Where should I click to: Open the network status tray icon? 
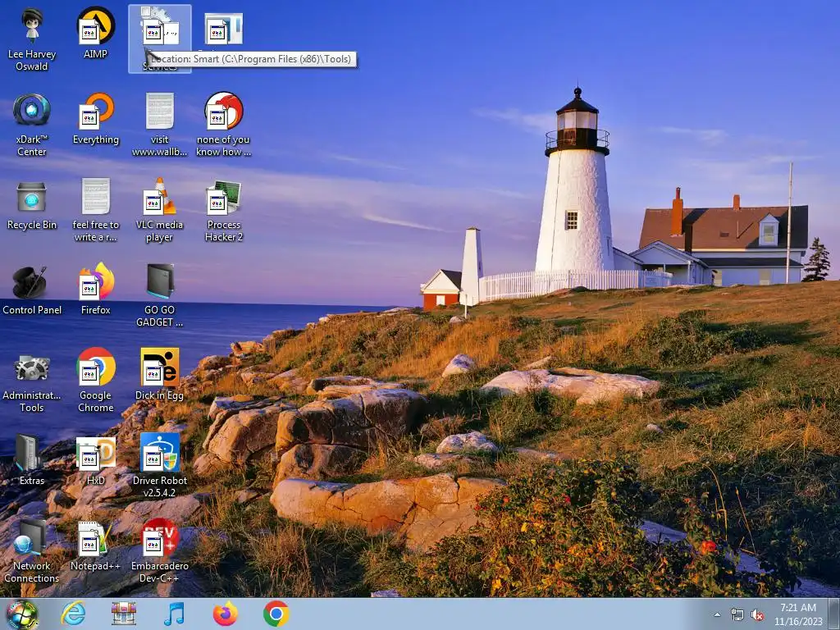click(737, 615)
